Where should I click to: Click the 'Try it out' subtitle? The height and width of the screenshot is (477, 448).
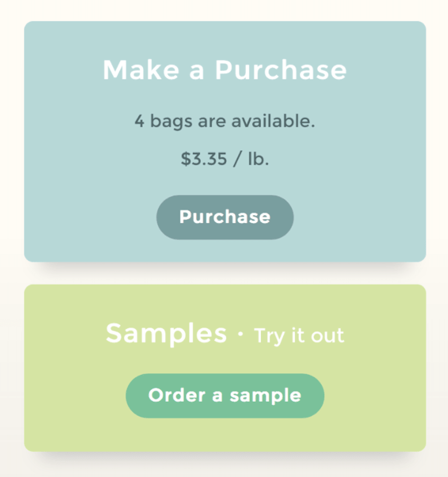pyautogui.click(x=299, y=336)
